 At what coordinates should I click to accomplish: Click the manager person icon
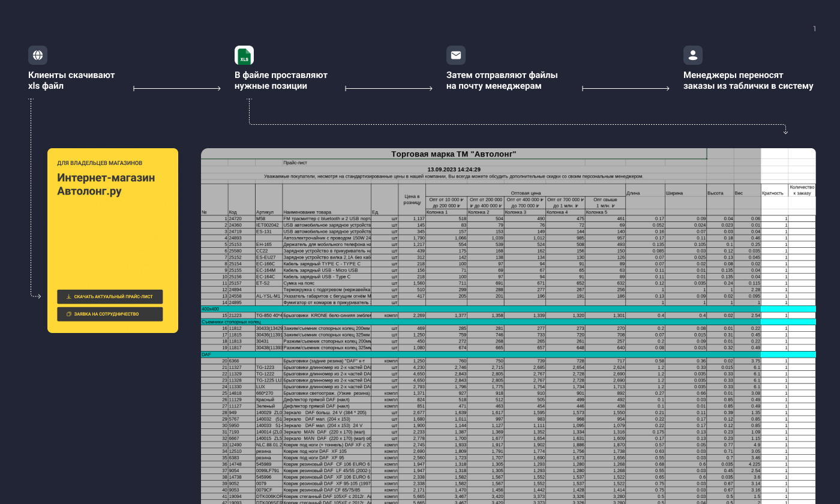pos(693,55)
